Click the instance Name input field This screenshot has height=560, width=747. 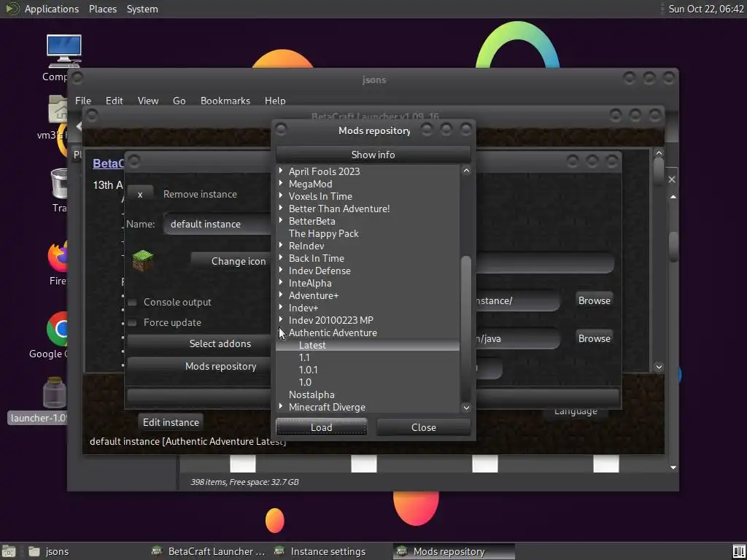pyautogui.click(x=217, y=224)
